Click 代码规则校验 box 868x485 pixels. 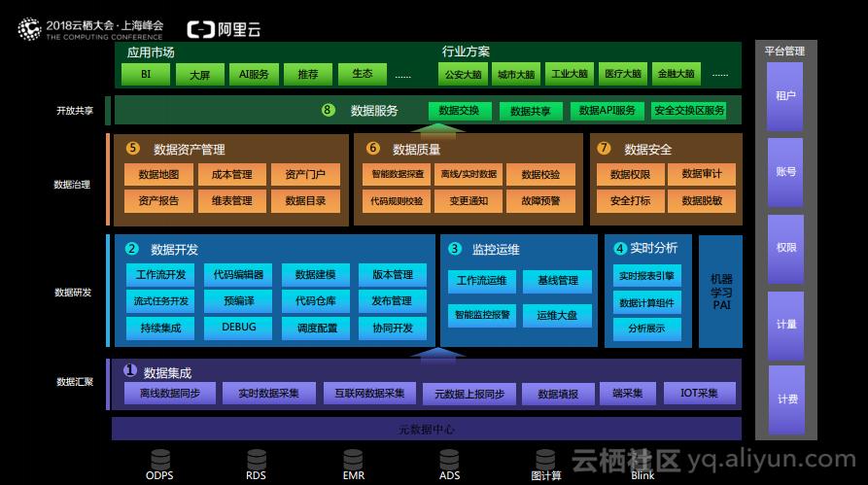[x=397, y=201]
